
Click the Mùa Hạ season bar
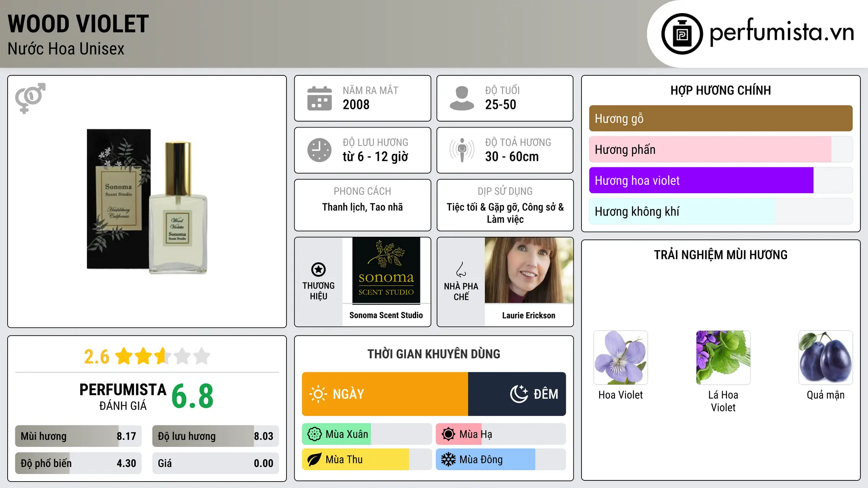pyautogui.click(x=501, y=434)
